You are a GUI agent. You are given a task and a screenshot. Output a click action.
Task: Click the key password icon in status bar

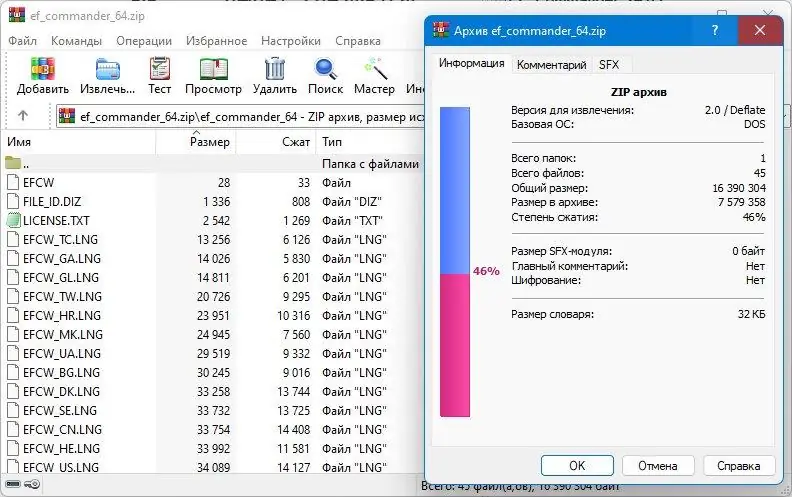[x=32, y=484]
